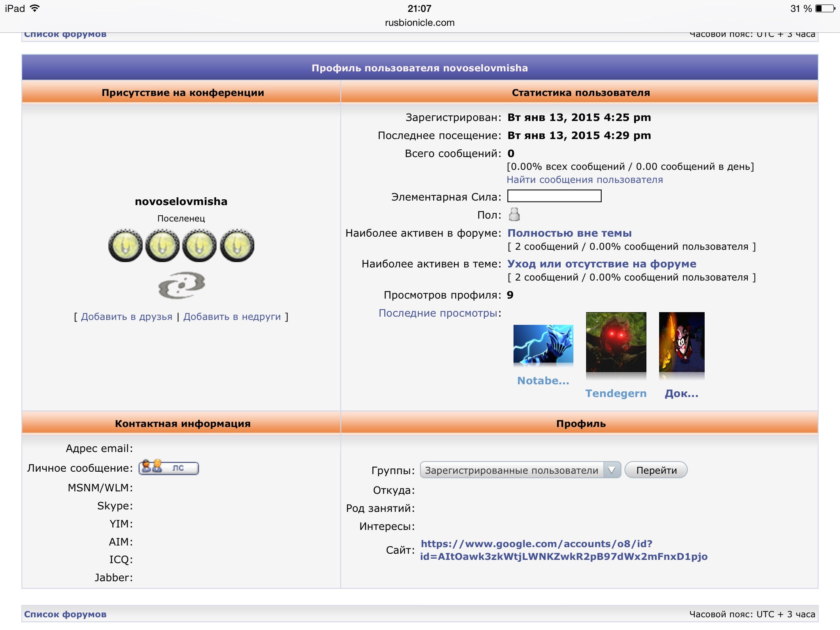Click the grey swirl element logo icon
Image resolution: width=840 pixels, height=630 pixels.
point(182,285)
